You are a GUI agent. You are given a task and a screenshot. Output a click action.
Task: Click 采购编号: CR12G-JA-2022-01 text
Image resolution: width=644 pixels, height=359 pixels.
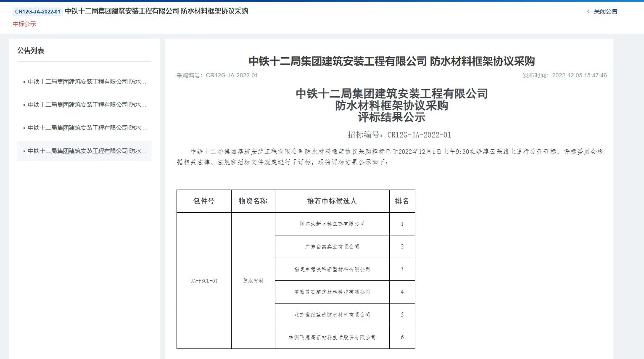click(217, 75)
